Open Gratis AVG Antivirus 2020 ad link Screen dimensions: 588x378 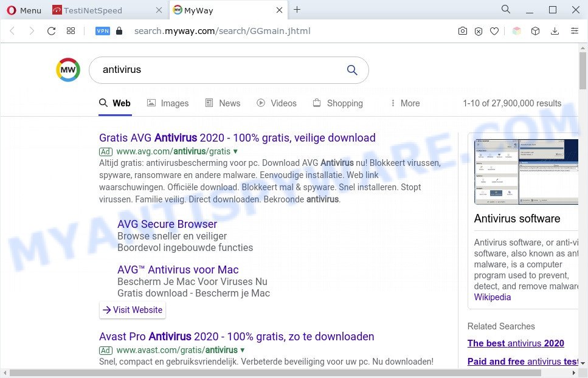(x=237, y=138)
